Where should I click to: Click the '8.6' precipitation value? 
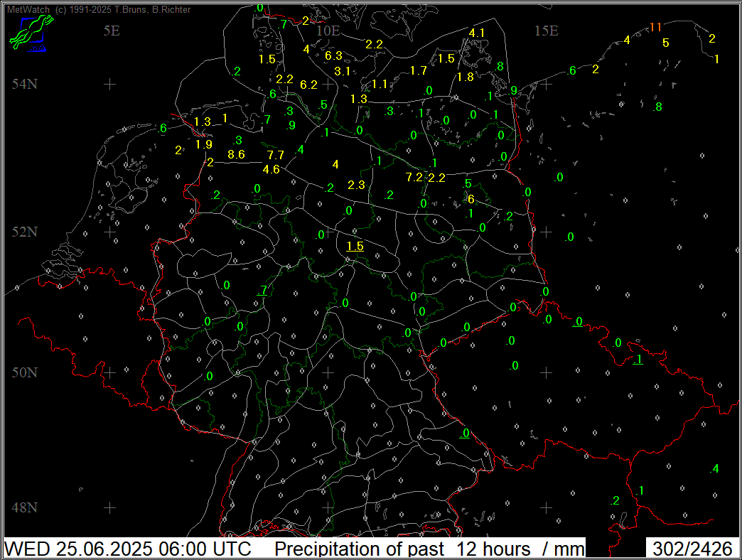click(x=236, y=154)
